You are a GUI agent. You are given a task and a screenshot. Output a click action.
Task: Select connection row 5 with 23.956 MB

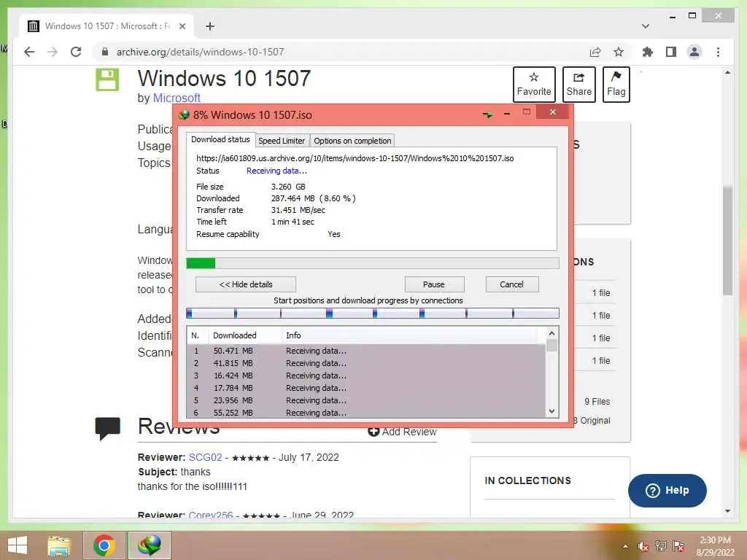(x=366, y=400)
